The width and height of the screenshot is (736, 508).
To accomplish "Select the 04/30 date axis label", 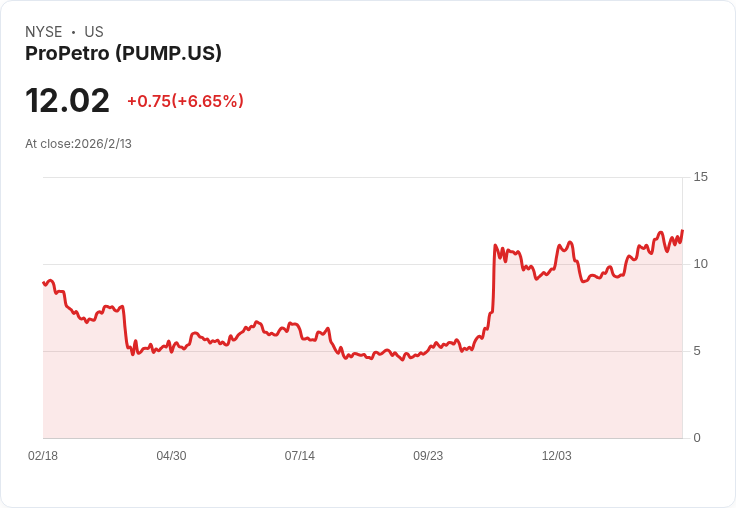I will tap(171, 455).
